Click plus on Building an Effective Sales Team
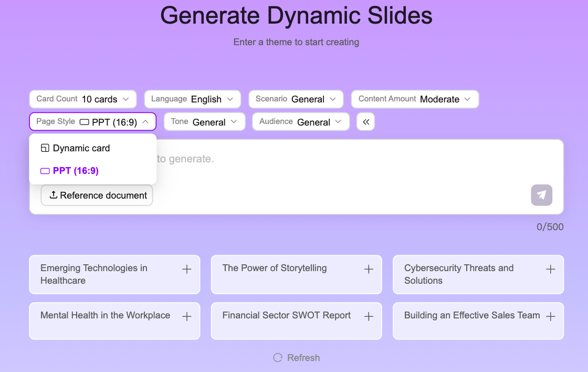 [550, 316]
